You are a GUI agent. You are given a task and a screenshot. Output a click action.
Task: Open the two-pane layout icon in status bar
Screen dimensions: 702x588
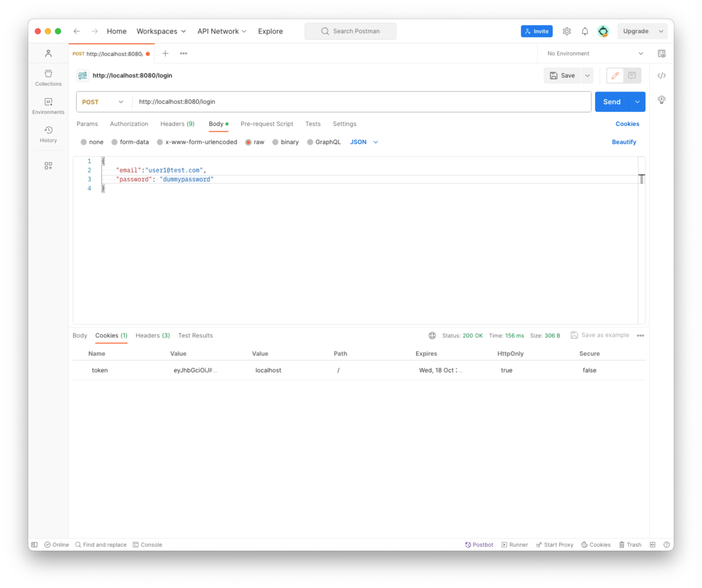(652, 544)
